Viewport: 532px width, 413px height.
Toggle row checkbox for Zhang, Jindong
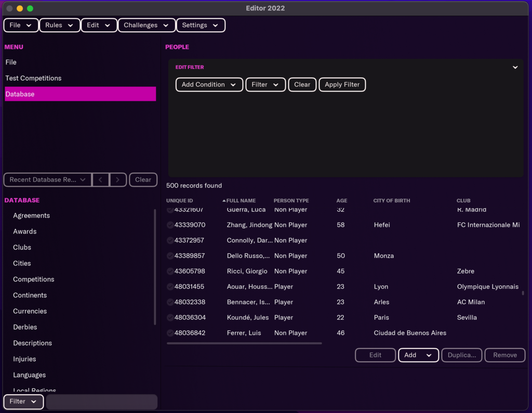click(x=170, y=225)
